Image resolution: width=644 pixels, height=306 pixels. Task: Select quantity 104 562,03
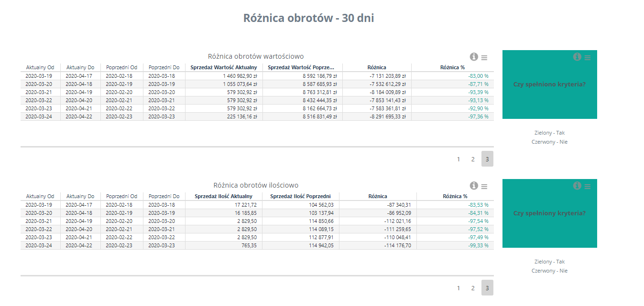(321, 205)
